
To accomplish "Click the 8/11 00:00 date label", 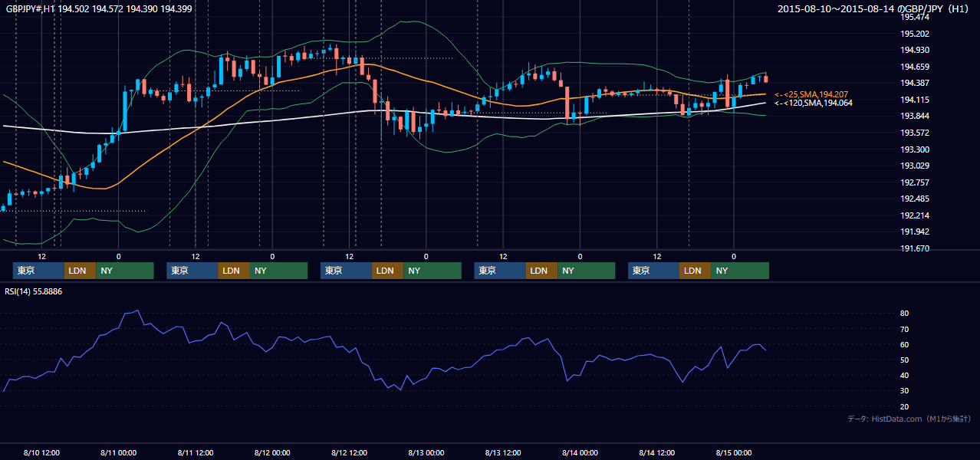I will click(118, 452).
